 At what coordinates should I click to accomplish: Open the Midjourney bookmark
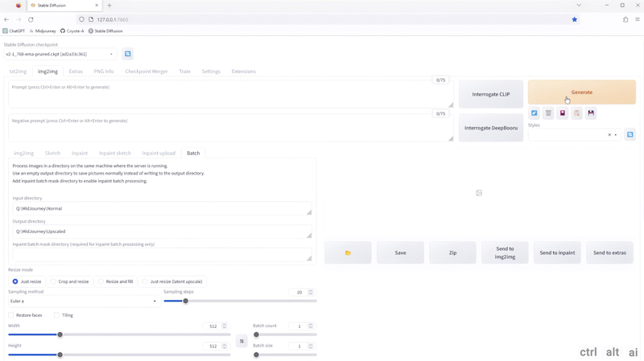(x=43, y=31)
